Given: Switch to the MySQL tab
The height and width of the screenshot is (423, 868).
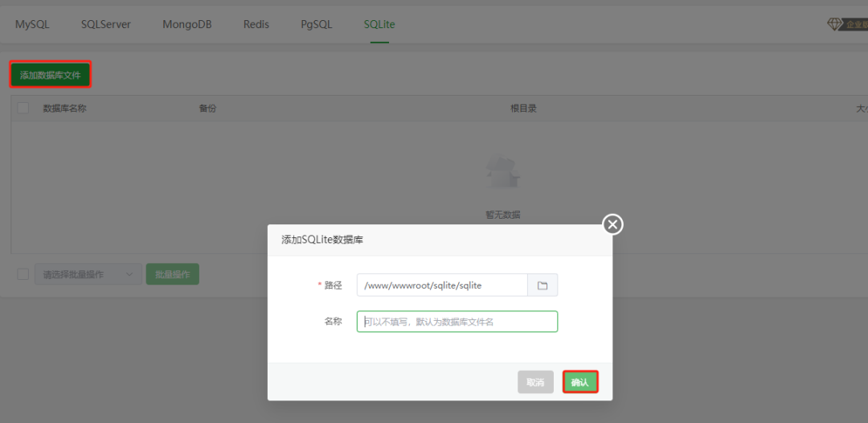Looking at the screenshot, I should coord(32,24).
